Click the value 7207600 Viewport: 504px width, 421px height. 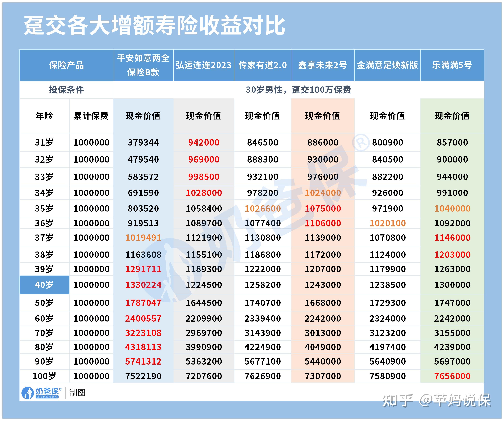point(204,376)
